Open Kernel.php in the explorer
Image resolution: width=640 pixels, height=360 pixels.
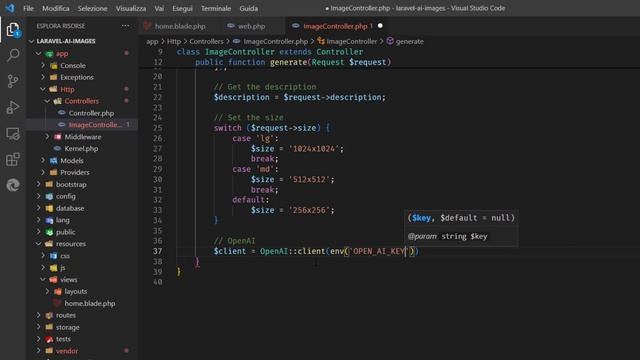(x=82, y=149)
